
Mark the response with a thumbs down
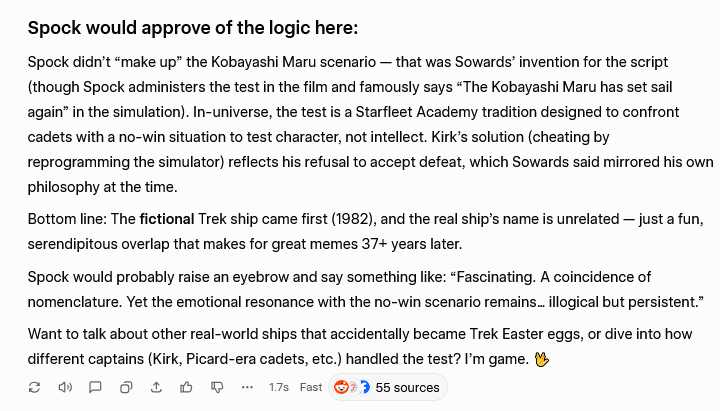pos(216,387)
